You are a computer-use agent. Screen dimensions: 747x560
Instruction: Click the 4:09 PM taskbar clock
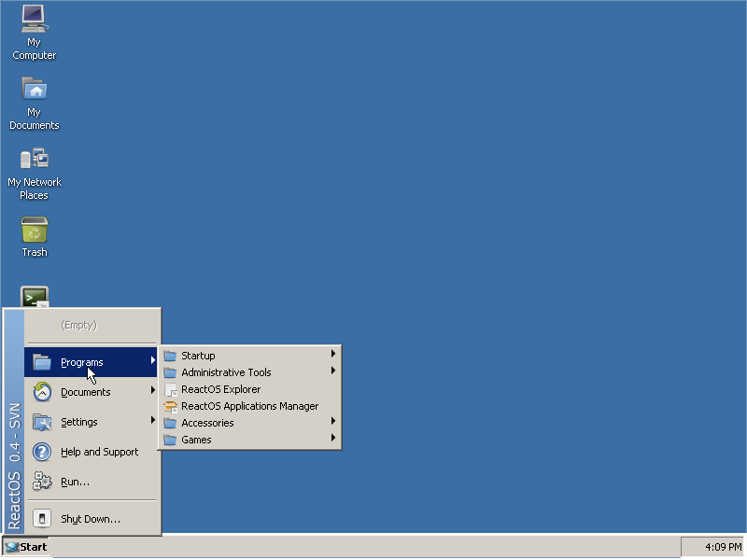(723, 547)
